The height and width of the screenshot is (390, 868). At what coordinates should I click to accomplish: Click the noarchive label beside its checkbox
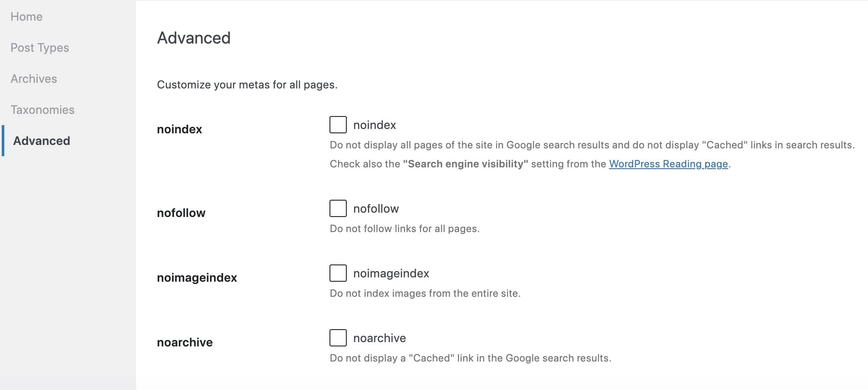coord(379,338)
